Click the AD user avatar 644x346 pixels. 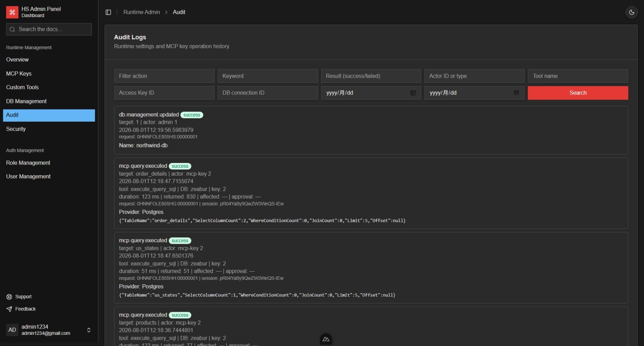[12, 330]
